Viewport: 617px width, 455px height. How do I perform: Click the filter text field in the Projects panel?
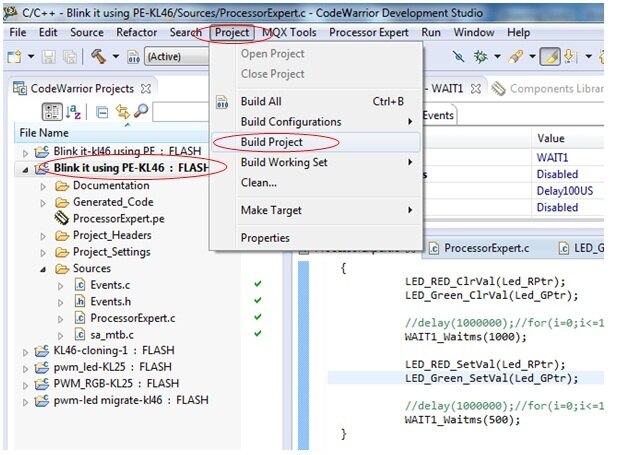click(x=180, y=112)
